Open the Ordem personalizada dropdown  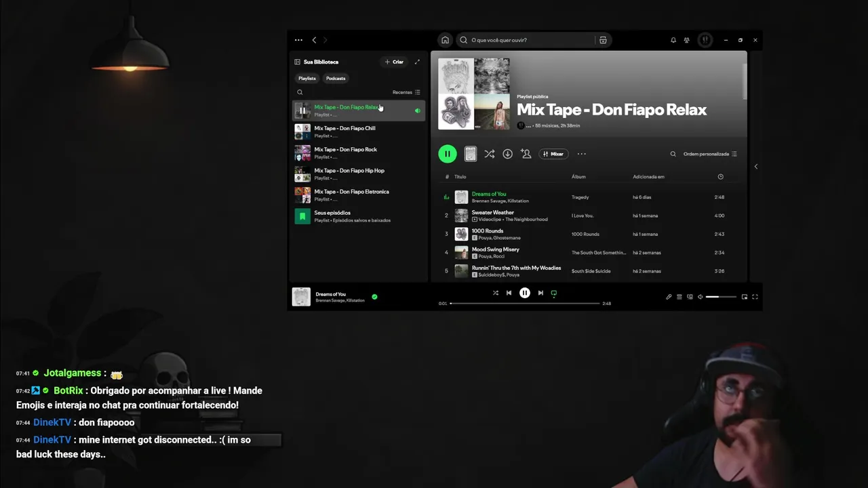[x=710, y=154]
